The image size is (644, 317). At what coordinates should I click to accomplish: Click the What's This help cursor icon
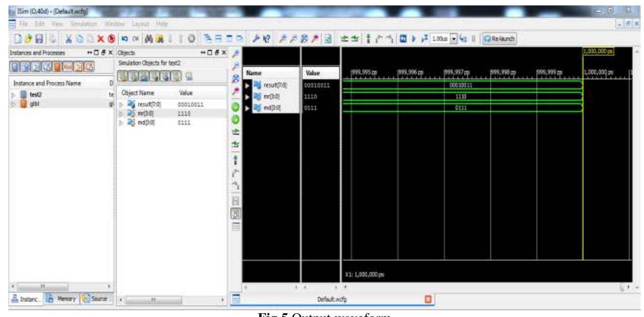pos(267,39)
